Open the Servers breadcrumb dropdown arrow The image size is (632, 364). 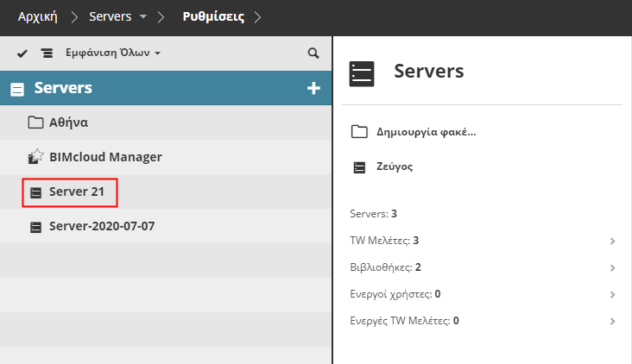click(x=142, y=17)
